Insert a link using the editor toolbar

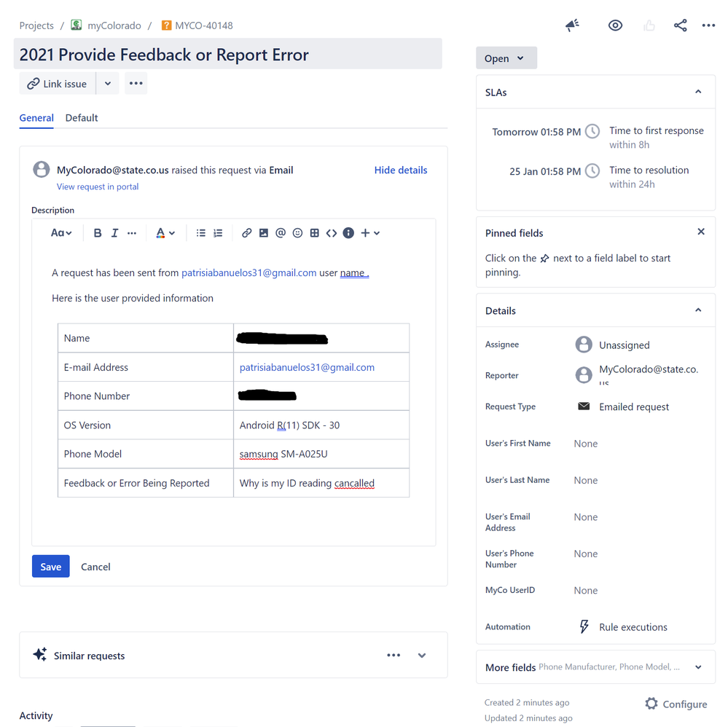[x=247, y=232]
